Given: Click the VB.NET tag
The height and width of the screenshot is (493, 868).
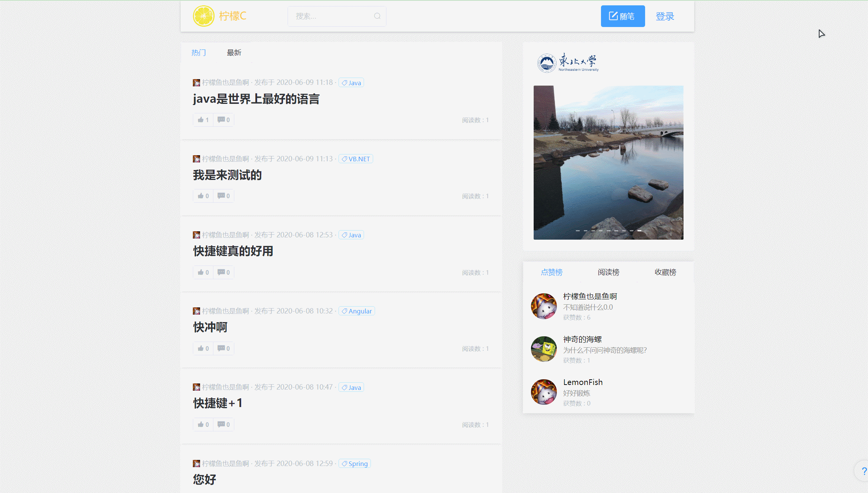Looking at the screenshot, I should coord(356,159).
